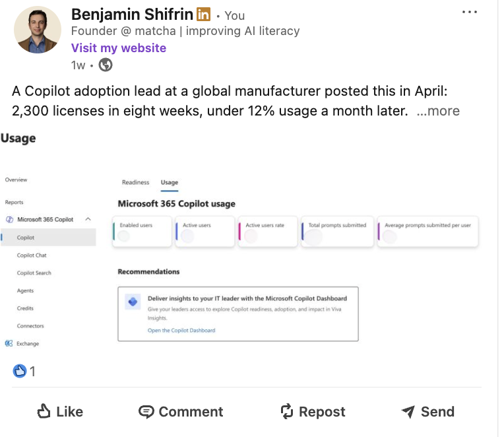
Task: Click the Total prompts submitted card
Action: 337,232
